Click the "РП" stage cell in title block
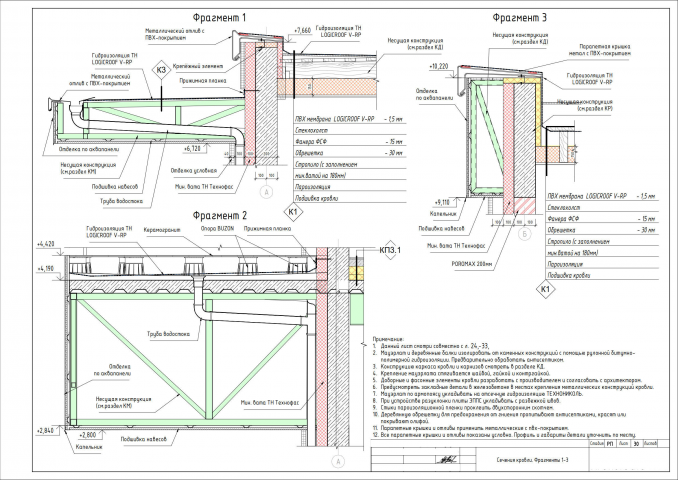The height and width of the screenshot is (480, 678). [x=610, y=443]
